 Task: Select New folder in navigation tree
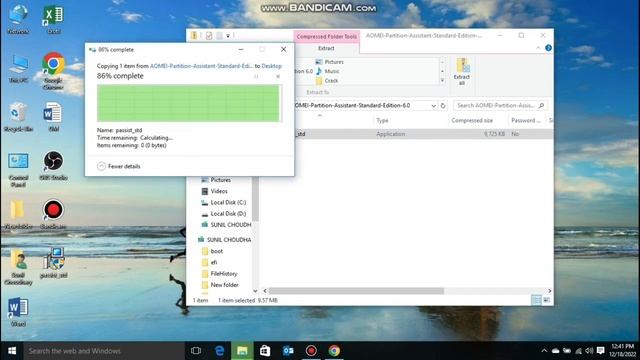click(x=220, y=285)
